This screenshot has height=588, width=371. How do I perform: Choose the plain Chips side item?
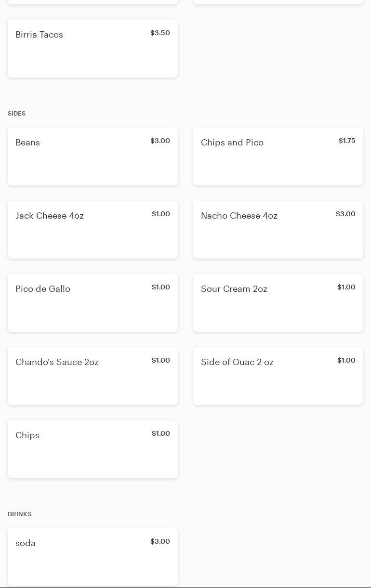tap(93, 449)
